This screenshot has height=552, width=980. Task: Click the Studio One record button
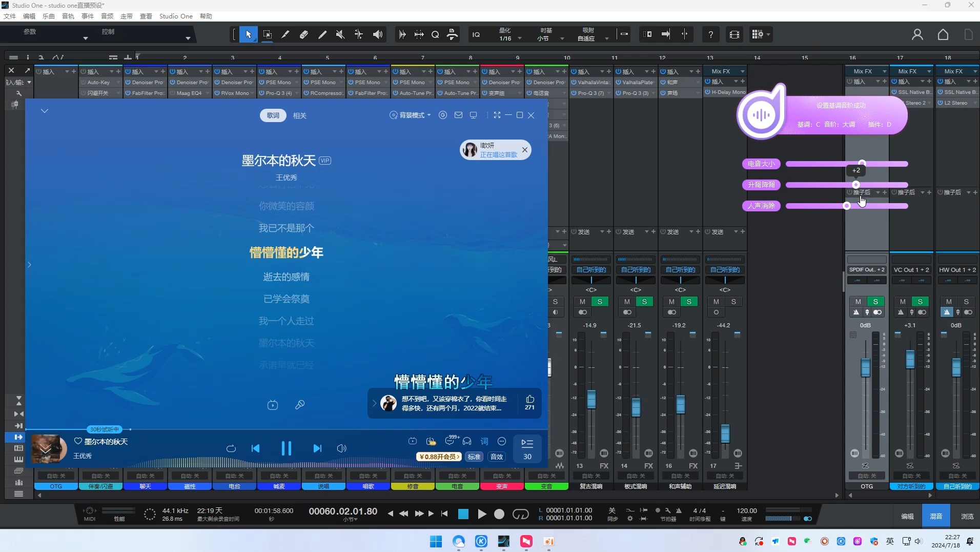click(499, 514)
